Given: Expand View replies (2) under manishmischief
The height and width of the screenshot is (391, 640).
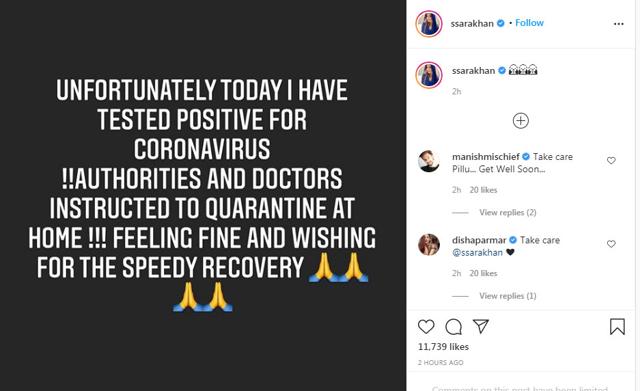Looking at the screenshot, I should [x=508, y=212].
